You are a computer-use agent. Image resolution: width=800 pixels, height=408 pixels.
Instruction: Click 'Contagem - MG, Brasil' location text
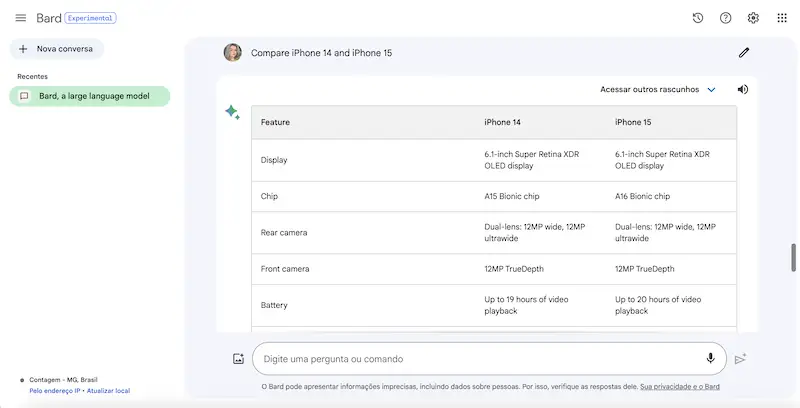[x=63, y=380]
